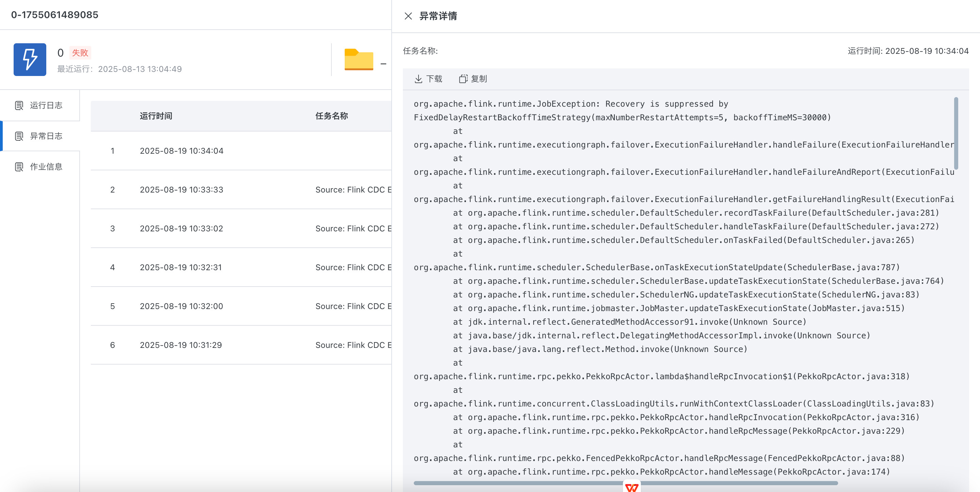Screen dimensions: 980x492
Task: Click the 作业信息 sidebar icon
Action: click(19, 167)
